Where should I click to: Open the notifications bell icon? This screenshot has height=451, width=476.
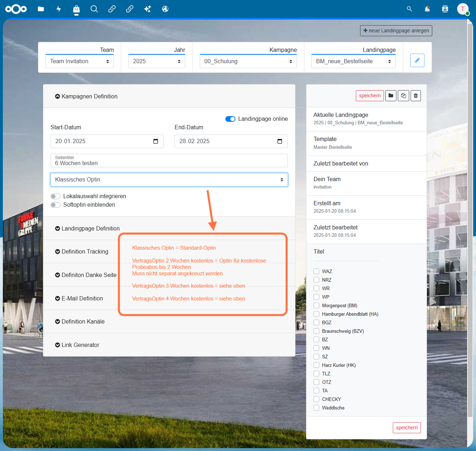click(427, 9)
